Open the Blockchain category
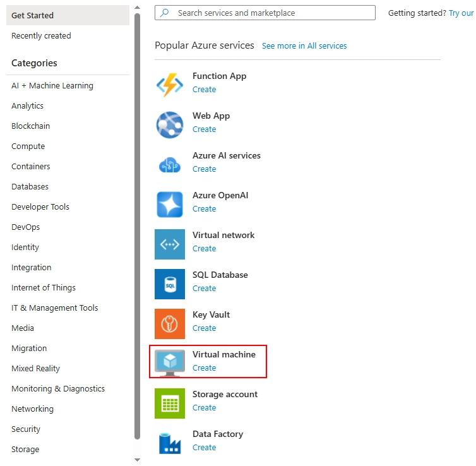The image size is (476, 466). pos(31,126)
